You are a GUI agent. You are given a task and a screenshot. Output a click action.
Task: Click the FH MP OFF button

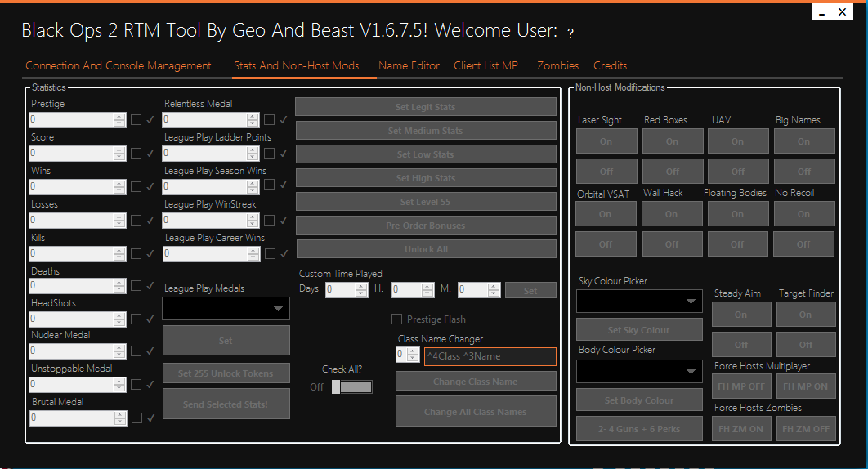(741, 386)
